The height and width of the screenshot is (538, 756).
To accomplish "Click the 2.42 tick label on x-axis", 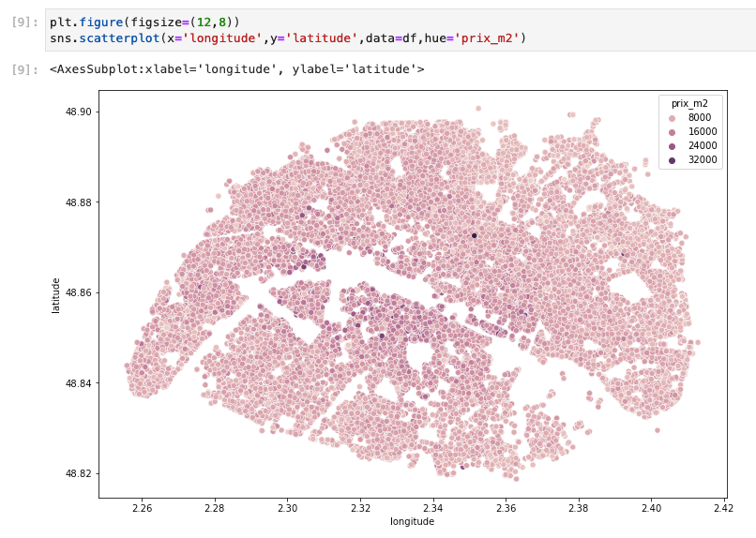I will pyautogui.click(x=724, y=508).
